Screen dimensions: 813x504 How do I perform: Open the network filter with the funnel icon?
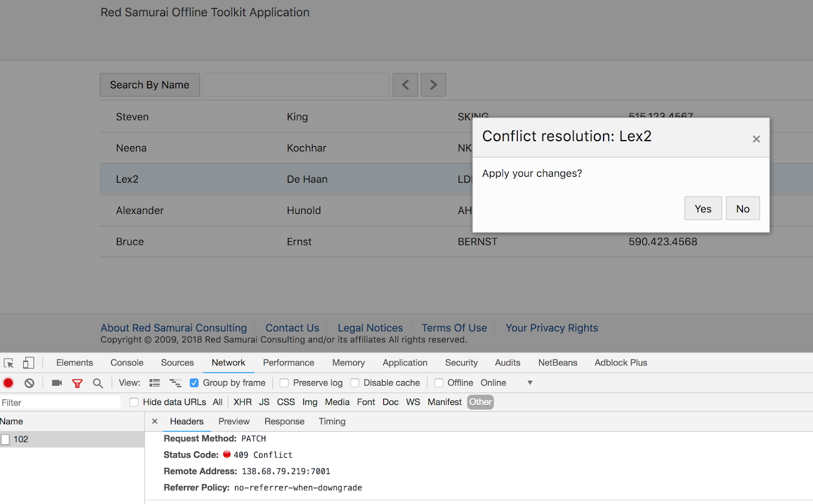pos(77,383)
